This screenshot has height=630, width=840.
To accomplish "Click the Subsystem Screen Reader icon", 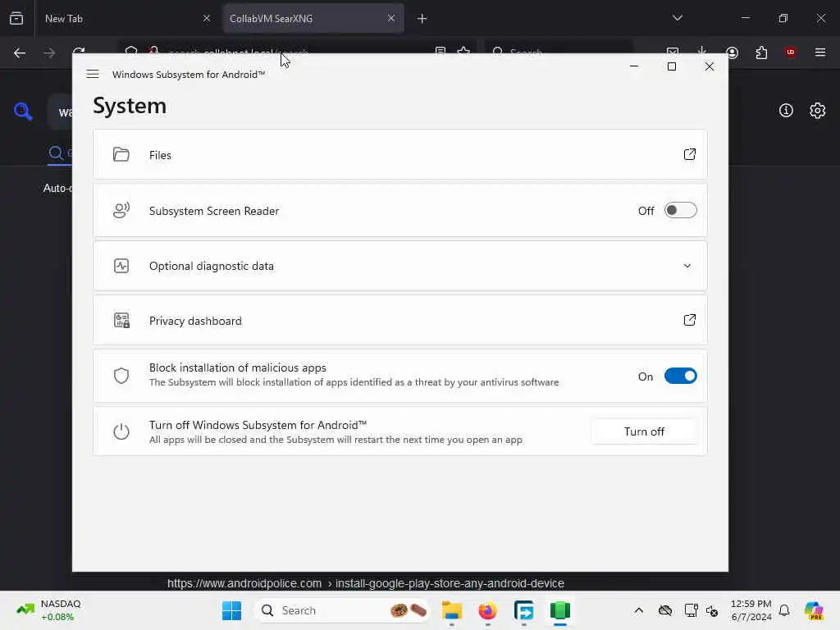I will (121, 210).
